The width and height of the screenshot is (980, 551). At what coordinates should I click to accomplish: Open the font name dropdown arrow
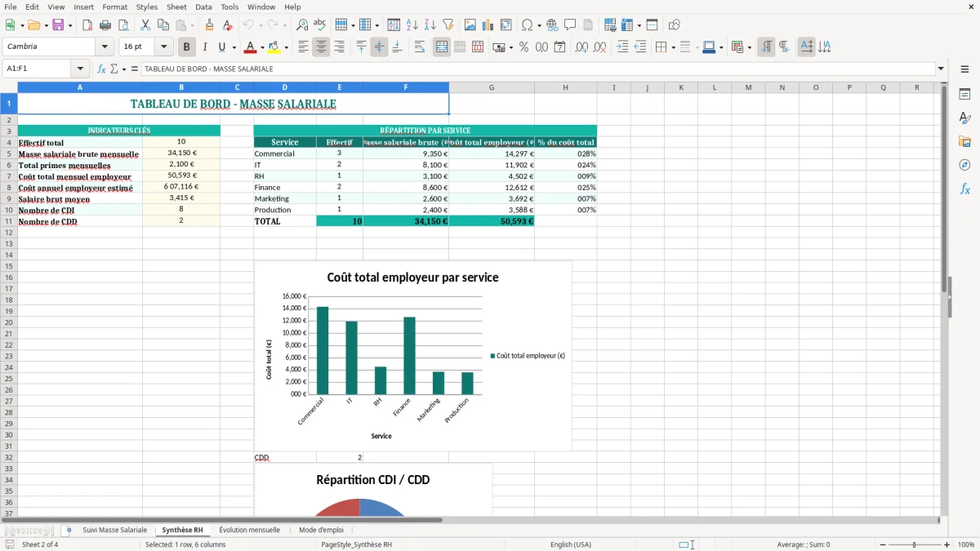105,47
